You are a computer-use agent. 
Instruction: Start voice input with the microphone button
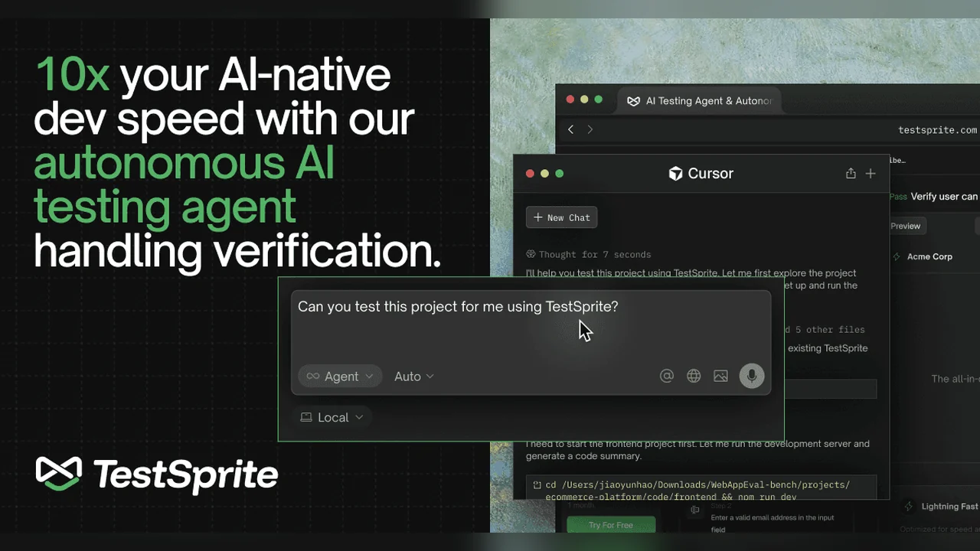pyautogui.click(x=752, y=376)
